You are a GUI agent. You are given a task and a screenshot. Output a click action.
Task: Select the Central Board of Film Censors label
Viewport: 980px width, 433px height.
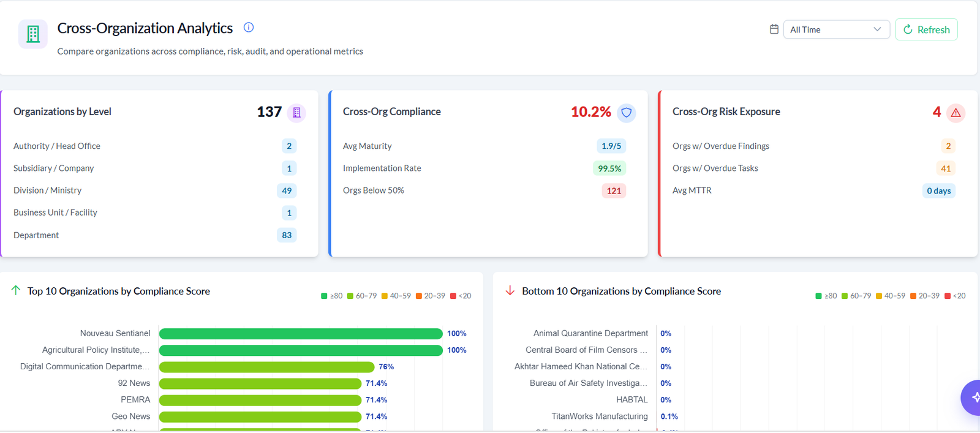pos(586,350)
